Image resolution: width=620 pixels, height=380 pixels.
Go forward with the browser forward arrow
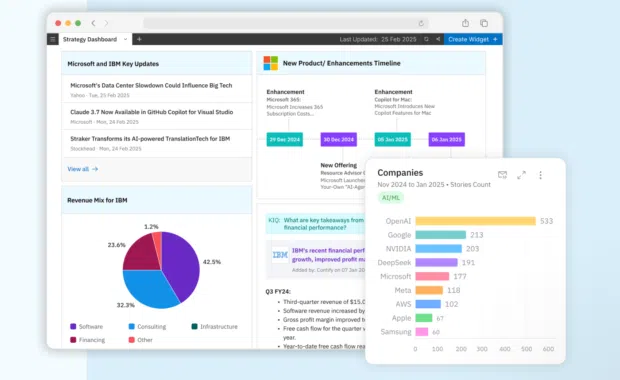(106, 23)
